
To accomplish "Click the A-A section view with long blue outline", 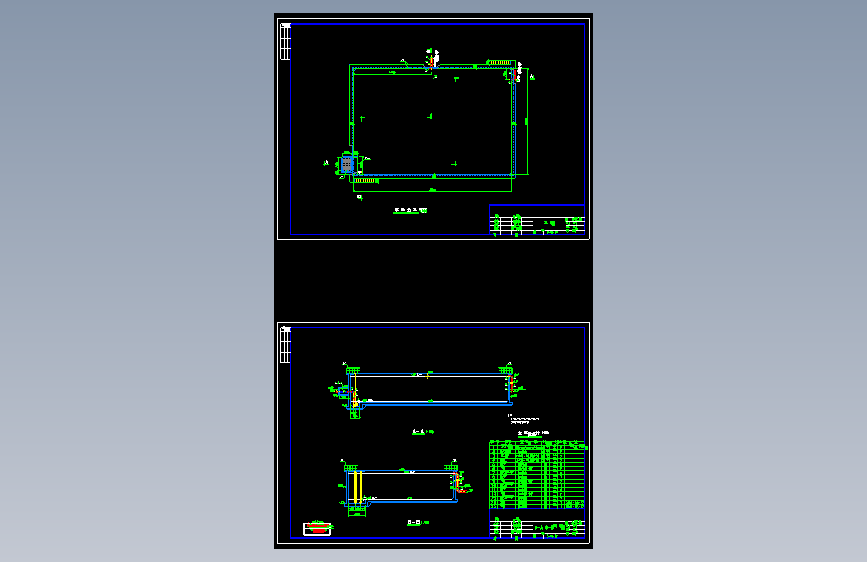I will [x=429, y=391].
